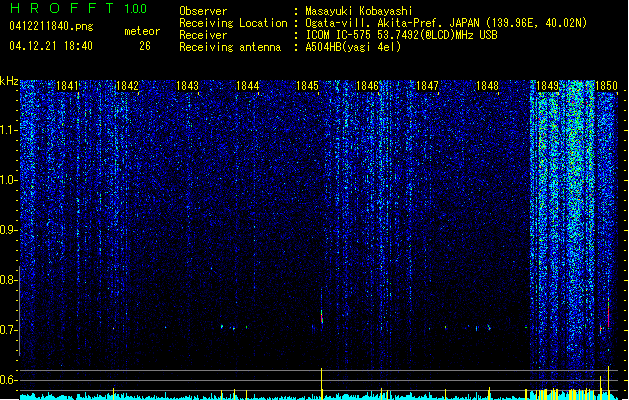Click the 1846 time marker
This screenshot has width=629, height=400.
[367, 86]
